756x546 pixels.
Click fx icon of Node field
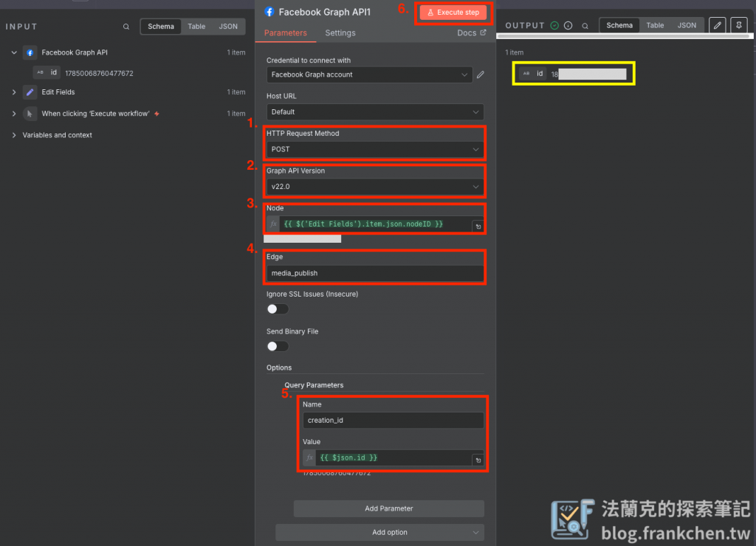point(273,224)
